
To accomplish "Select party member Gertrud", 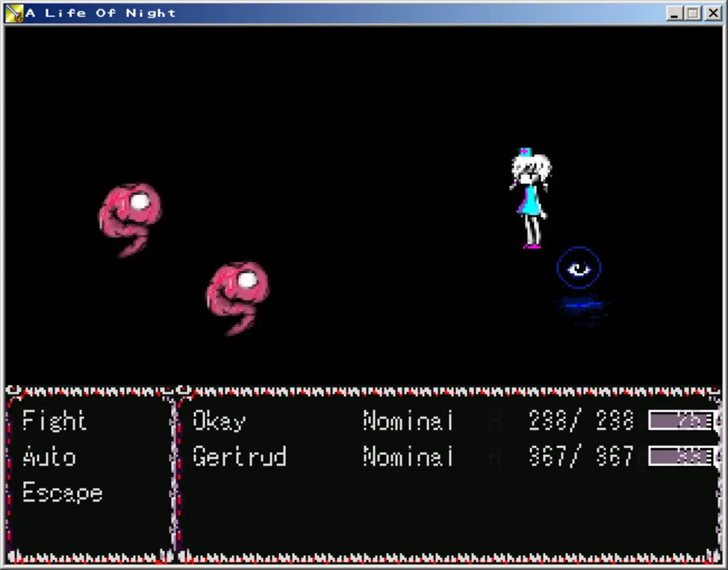I will click(239, 457).
